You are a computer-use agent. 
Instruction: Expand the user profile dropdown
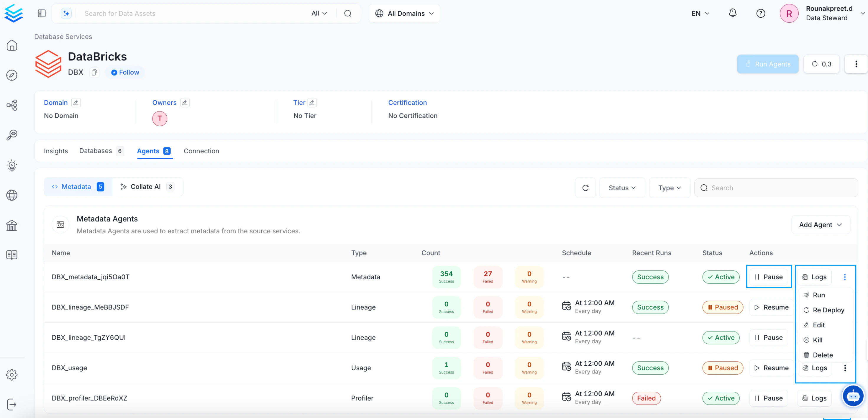[x=862, y=14]
